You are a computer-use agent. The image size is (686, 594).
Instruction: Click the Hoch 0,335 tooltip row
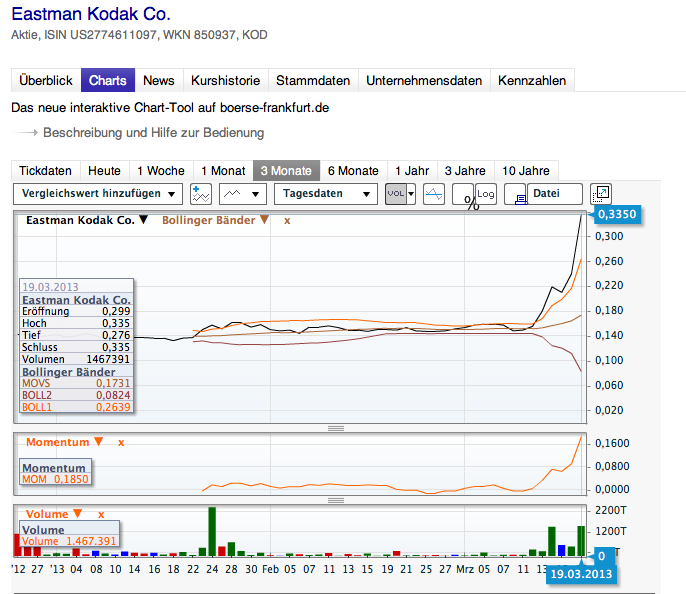point(76,323)
